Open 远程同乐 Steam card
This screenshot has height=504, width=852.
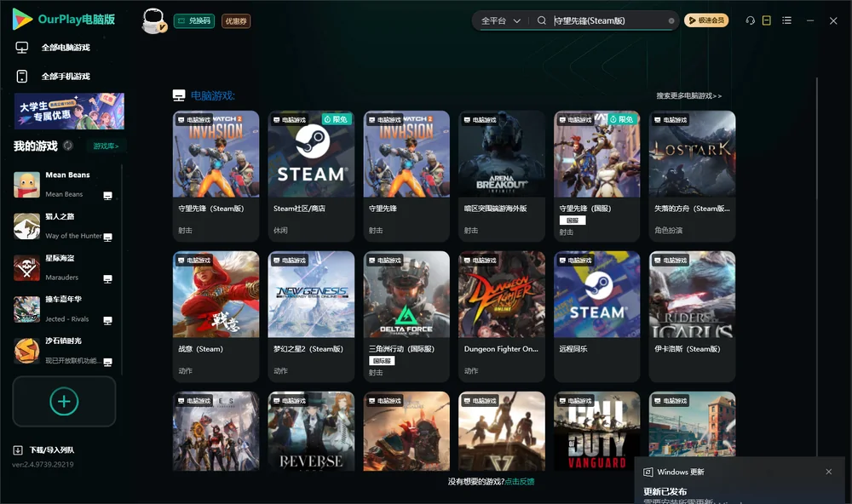coord(596,316)
